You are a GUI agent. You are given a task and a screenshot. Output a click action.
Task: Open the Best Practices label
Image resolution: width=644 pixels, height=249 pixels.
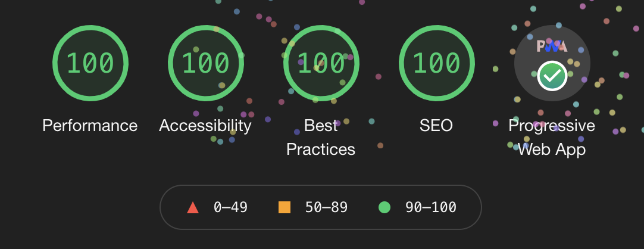(x=321, y=137)
